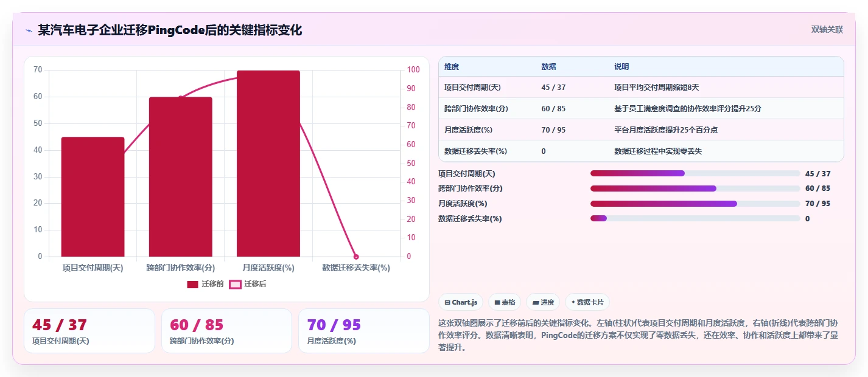Click the right axis value 100
The height and width of the screenshot is (377, 868).
coord(413,70)
